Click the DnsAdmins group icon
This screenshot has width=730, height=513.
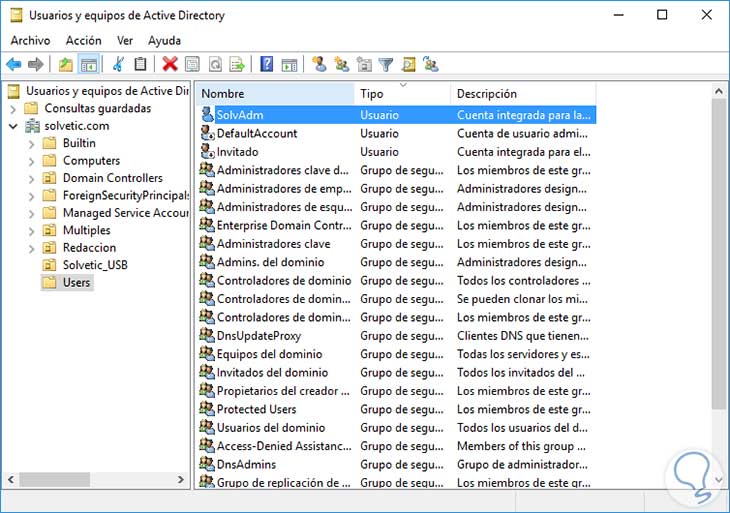[x=207, y=464]
